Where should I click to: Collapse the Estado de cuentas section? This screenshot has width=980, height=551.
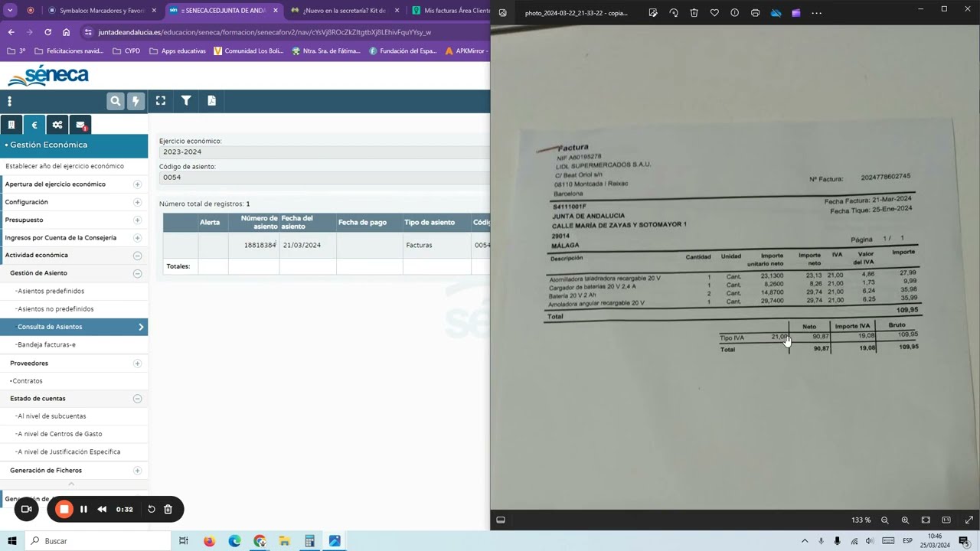137,399
